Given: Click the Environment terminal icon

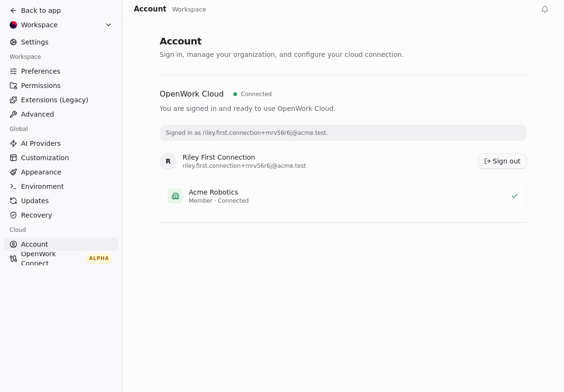Looking at the screenshot, I should (13, 186).
